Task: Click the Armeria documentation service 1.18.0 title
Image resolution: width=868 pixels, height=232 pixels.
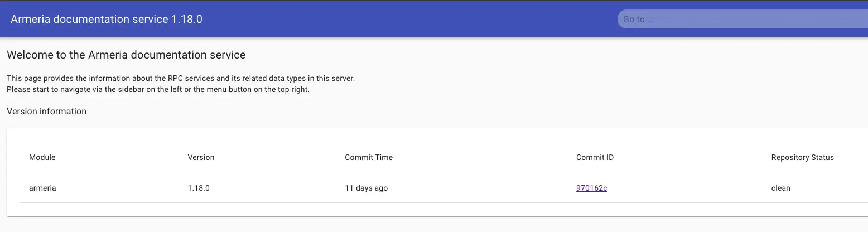Action: point(107,19)
